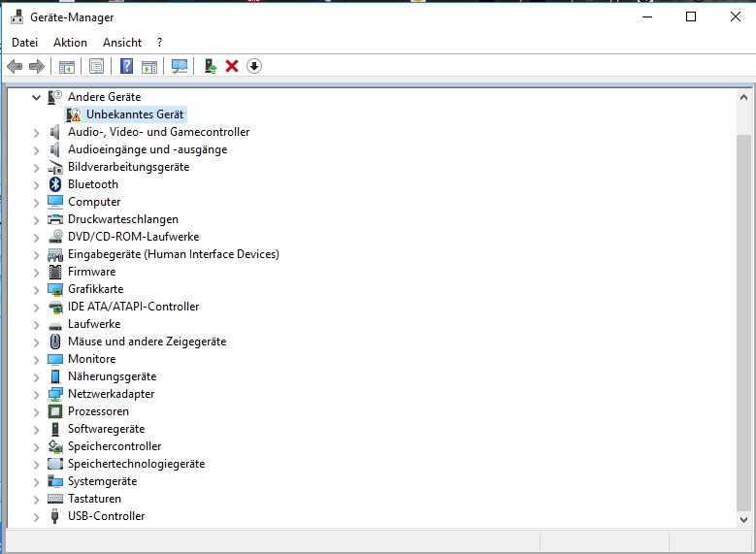The height and width of the screenshot is (554, 756).
Task: Expand the Laufwerke category chevron
Action: click(x=36, y=324)
